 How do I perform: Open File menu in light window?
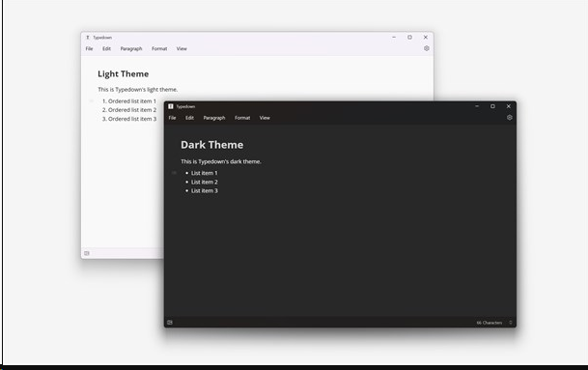tap(89, 48)
